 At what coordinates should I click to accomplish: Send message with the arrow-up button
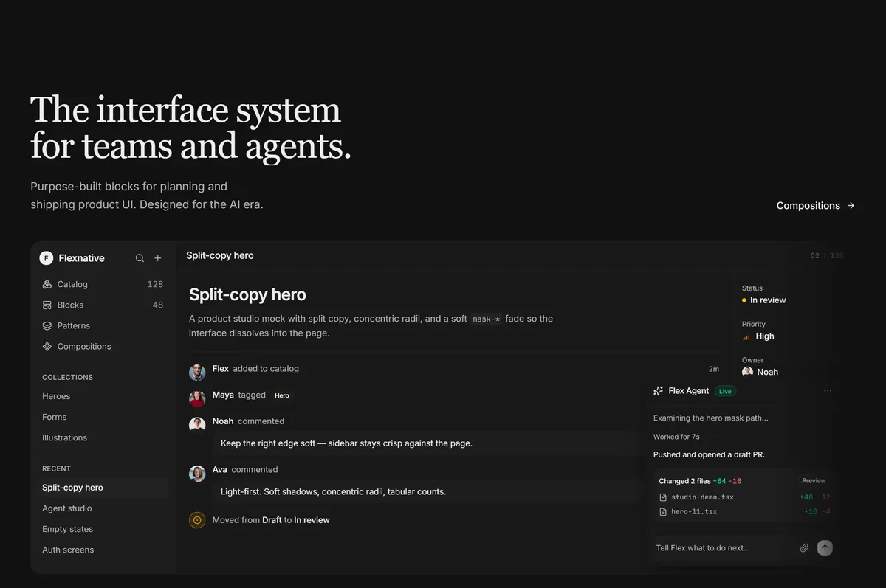(x=825, y=547)
